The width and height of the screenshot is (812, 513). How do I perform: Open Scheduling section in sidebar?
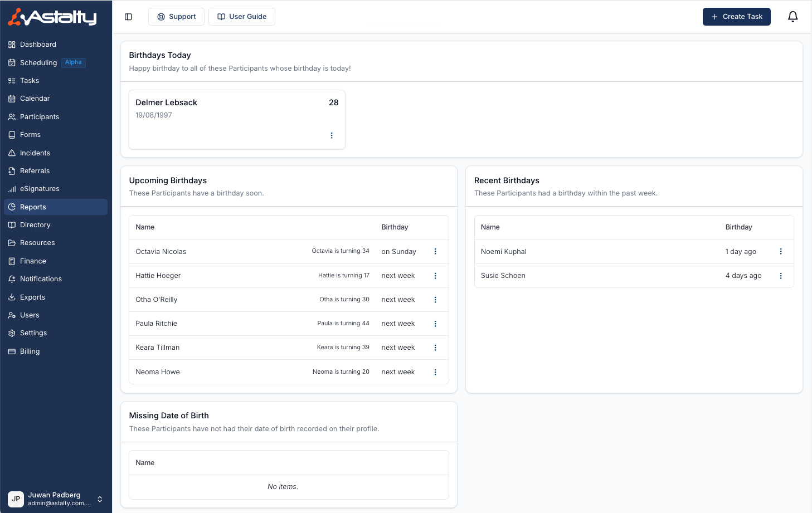click(x=38, y=63)
